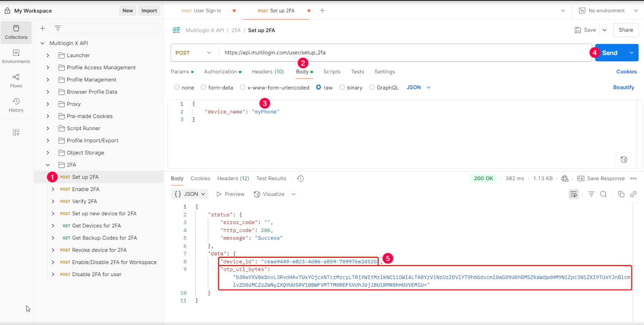
Task: Open the Collections sidebar panel
Action: click(16, 32)
